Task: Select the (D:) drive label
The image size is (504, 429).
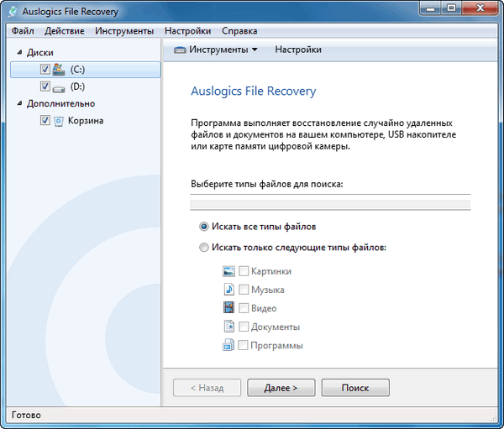Action: coord(77,86)
